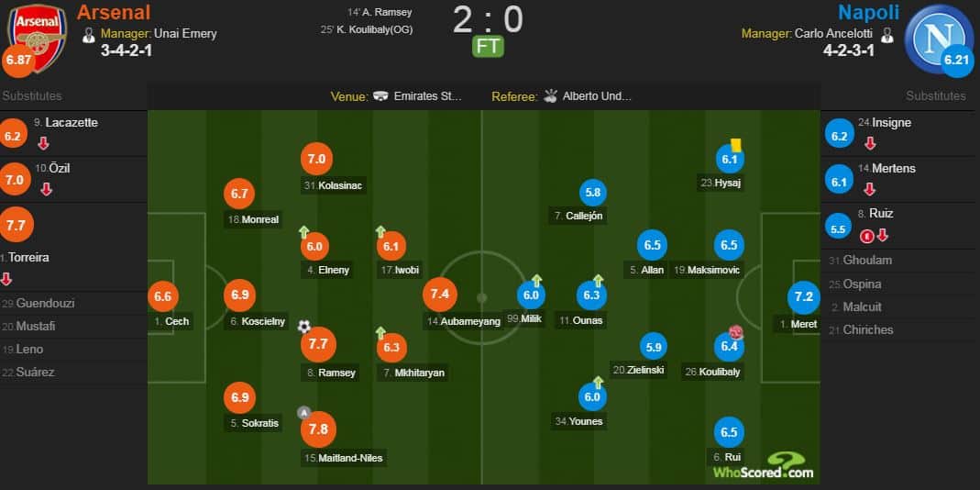Open the Napoli team name link
Screen dimensions: 980x490
click(868, 12)
